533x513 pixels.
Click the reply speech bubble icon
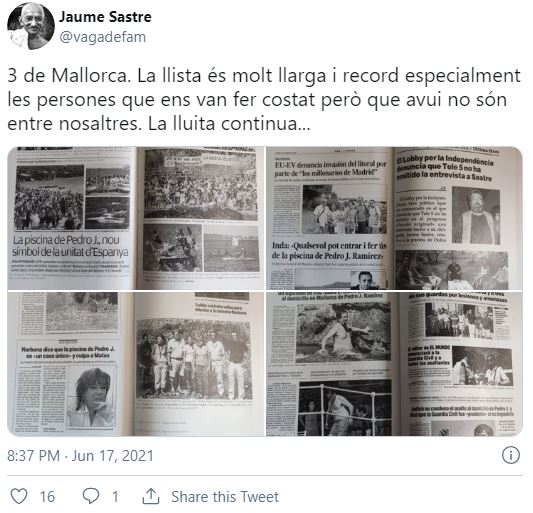click(x=91, y=496)
